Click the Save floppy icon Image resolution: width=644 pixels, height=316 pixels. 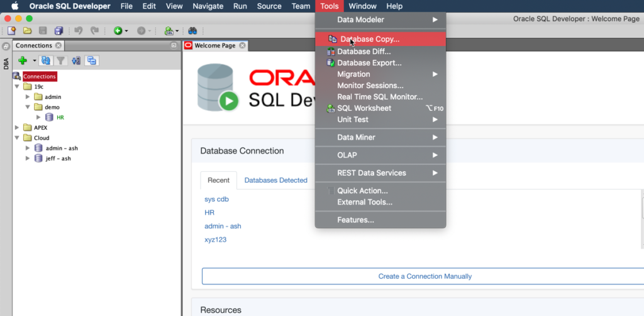coord(43,30)
